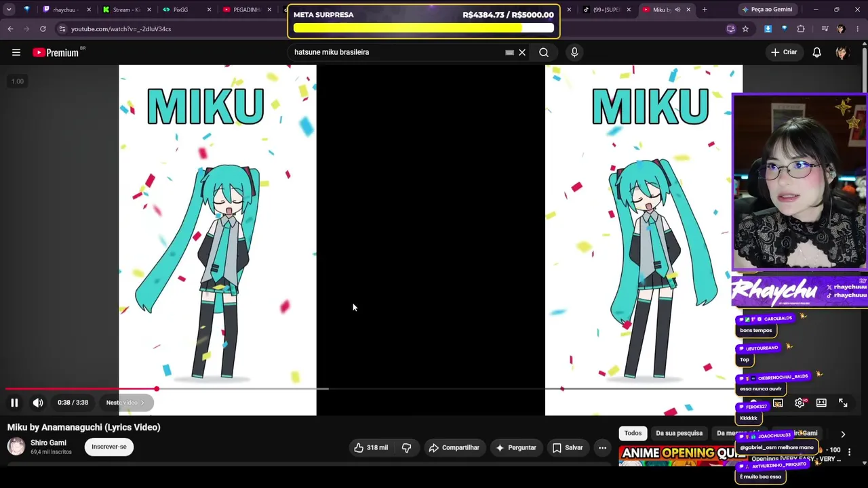Close the Miku YouTube tab
This screenshot has height=488, width=868.
tap(689, 9)
